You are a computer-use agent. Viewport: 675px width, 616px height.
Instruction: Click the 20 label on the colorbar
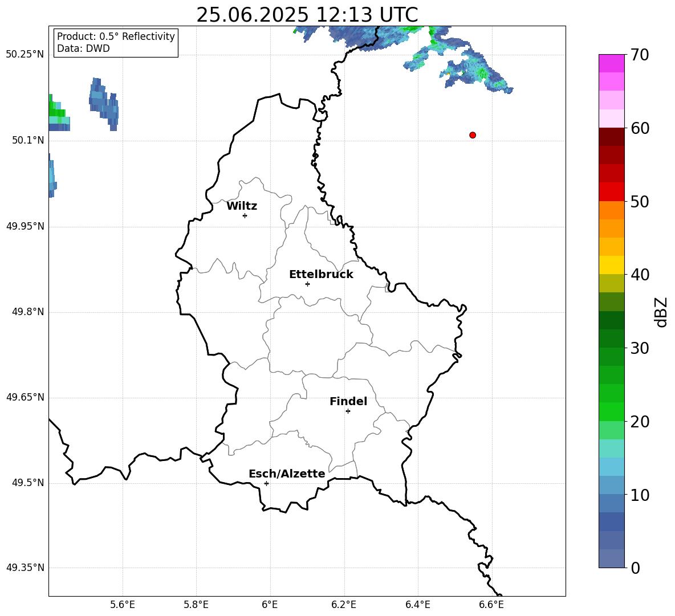pos(640,422)
